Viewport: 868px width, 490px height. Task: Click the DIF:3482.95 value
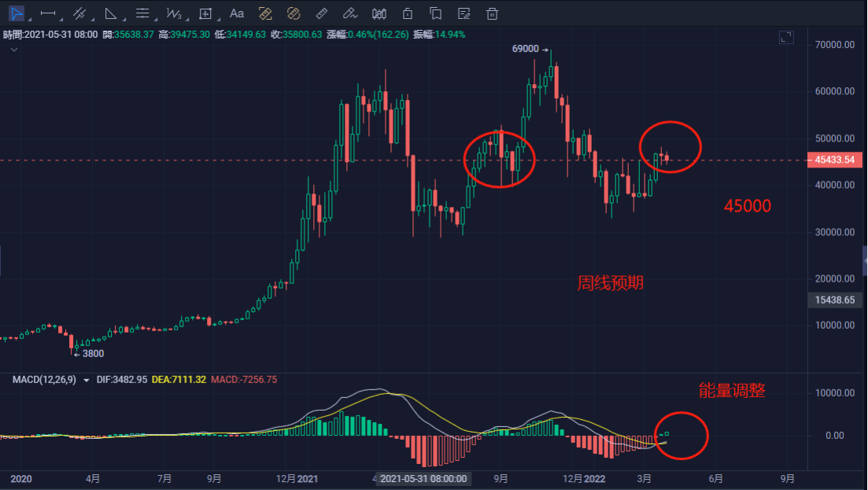pos(122,379)
